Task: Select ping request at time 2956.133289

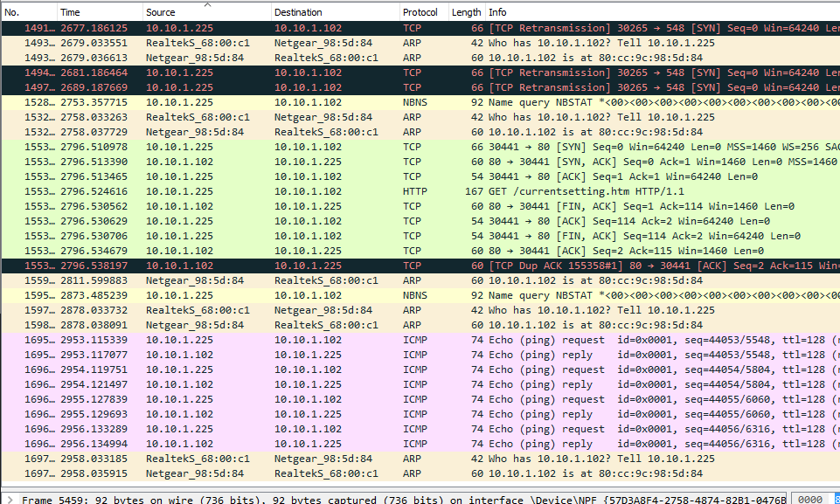Action: click(x=420, y=429)
